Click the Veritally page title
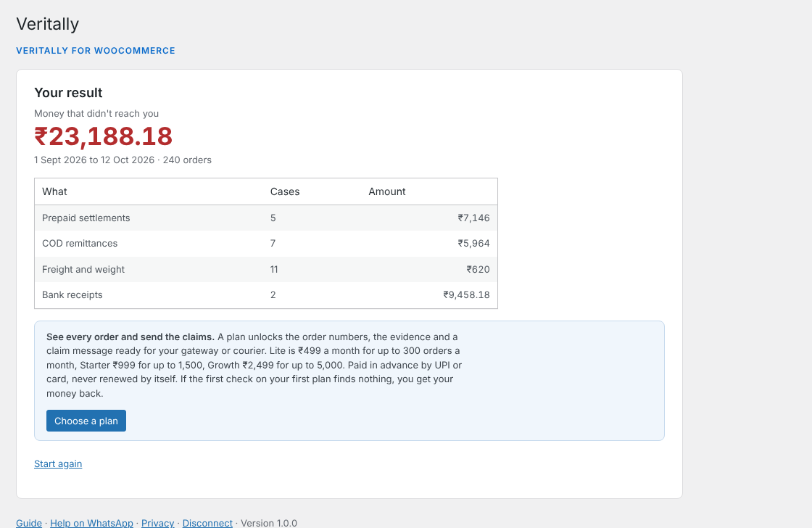This screenshot has width=812, height=528. 48,24
